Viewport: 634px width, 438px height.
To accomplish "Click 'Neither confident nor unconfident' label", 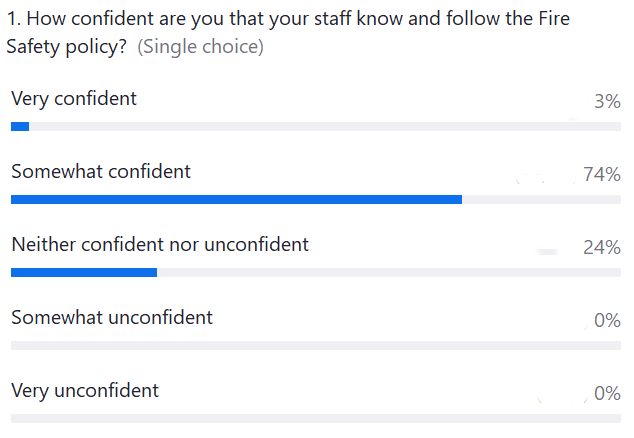I will (160, 244).
